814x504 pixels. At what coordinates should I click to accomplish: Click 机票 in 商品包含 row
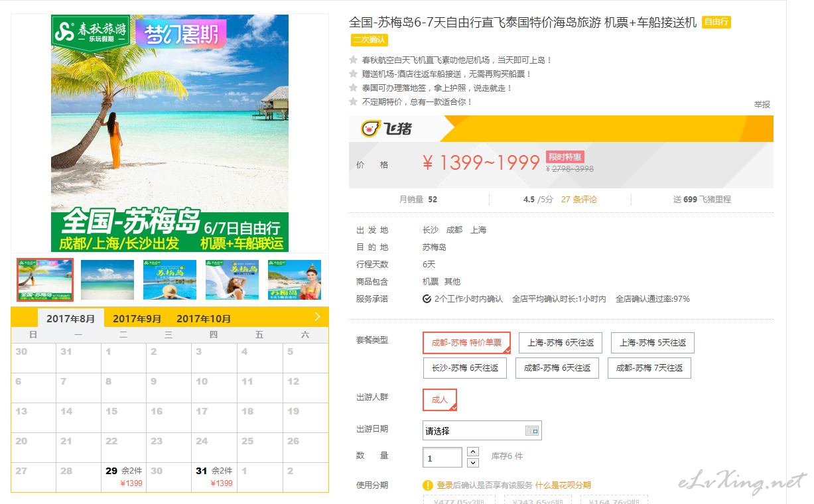(431, 282)
